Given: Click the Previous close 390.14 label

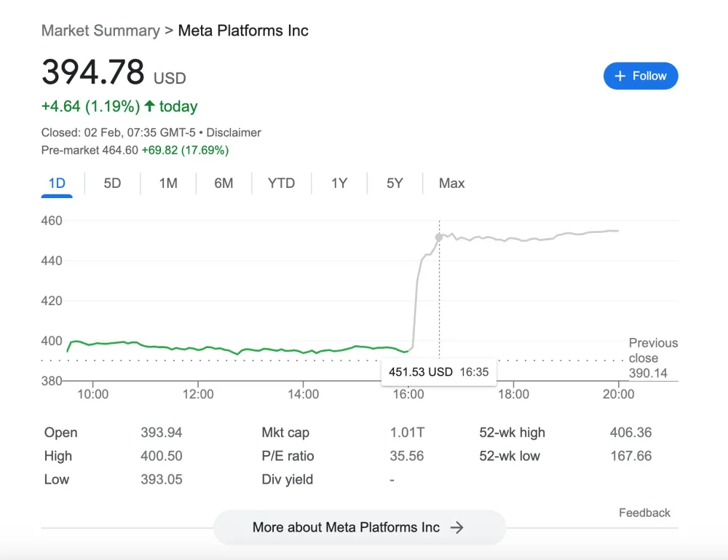Looking at the screenshot, I should pyautogui.click(x=653, y=358).
